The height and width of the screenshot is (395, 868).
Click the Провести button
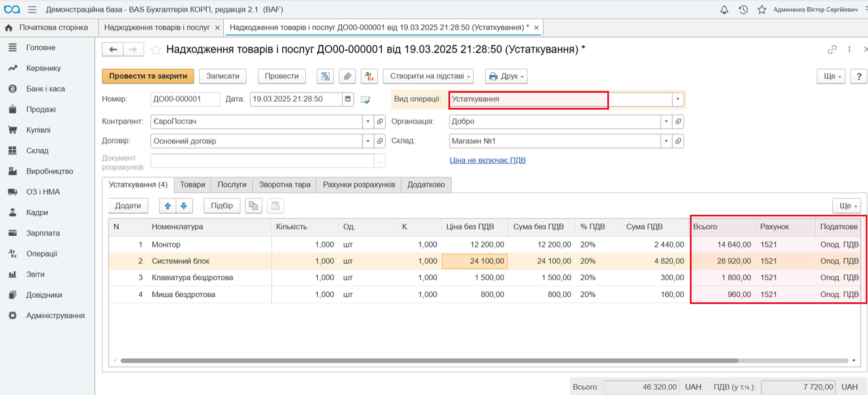point(282,76)
